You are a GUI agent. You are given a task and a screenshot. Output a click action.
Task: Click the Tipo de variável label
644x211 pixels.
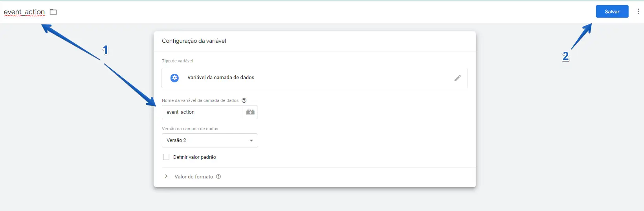[177, 61]
